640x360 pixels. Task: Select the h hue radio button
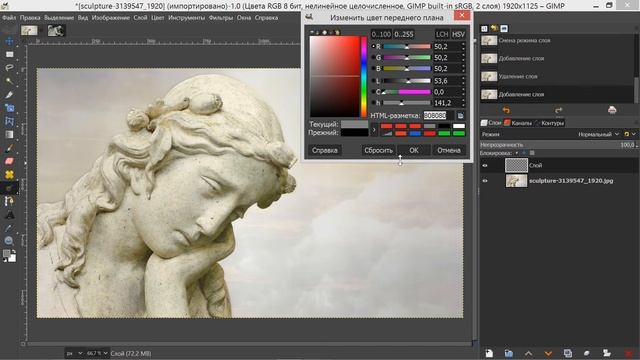click(373, 103)
